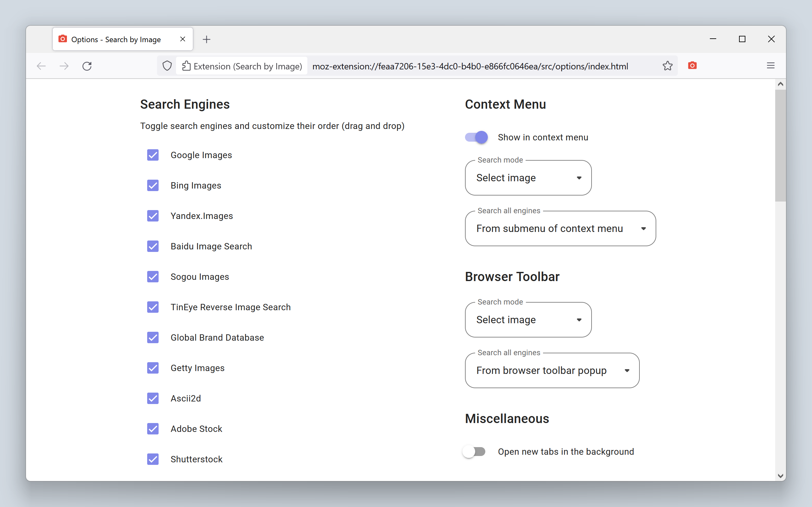Viewport: 812px width, 507px height.
Task: Open the From browser toolbar popup dropdown
Action: coord(552,370)
